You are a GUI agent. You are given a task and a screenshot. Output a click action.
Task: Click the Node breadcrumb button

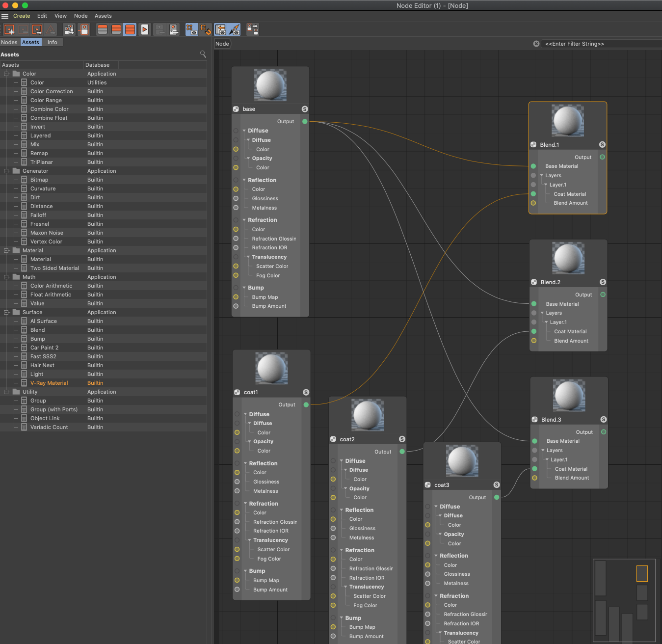(x=222, y=44)
